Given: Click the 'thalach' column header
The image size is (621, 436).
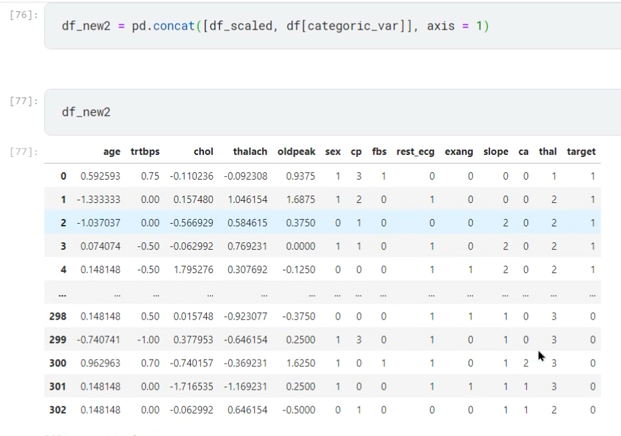Looking at the screenshot, I should click(250, 152).
